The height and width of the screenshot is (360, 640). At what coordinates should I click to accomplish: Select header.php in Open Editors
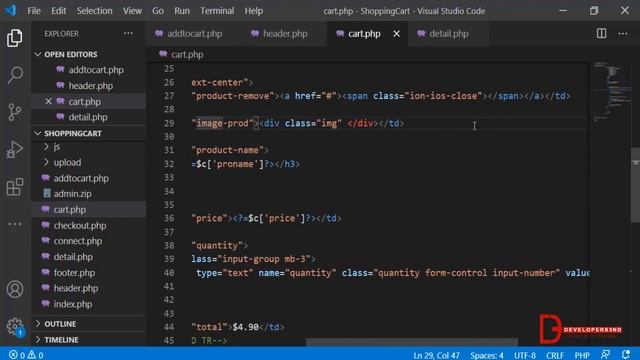pyautogui.click(x=91, y=86)
